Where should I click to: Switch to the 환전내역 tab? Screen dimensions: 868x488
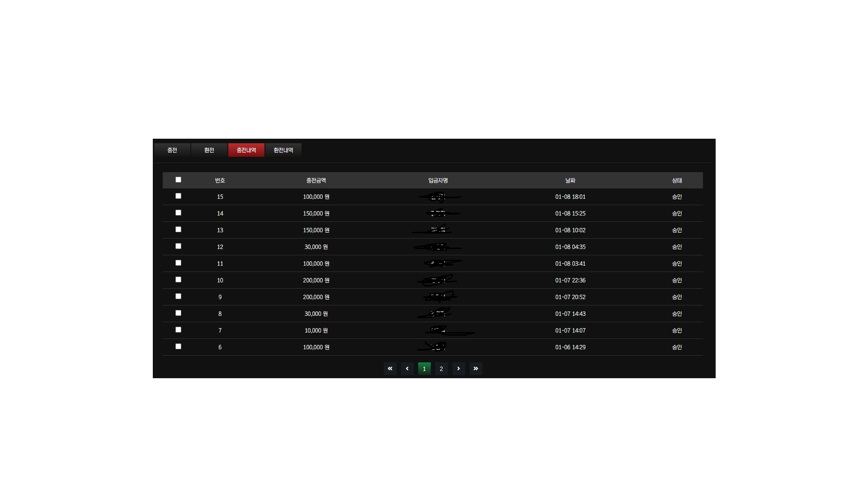click(283, 150)
